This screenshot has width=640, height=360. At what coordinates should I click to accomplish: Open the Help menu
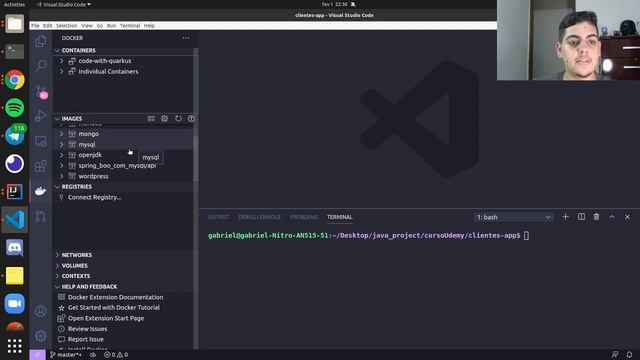(149, 26)
